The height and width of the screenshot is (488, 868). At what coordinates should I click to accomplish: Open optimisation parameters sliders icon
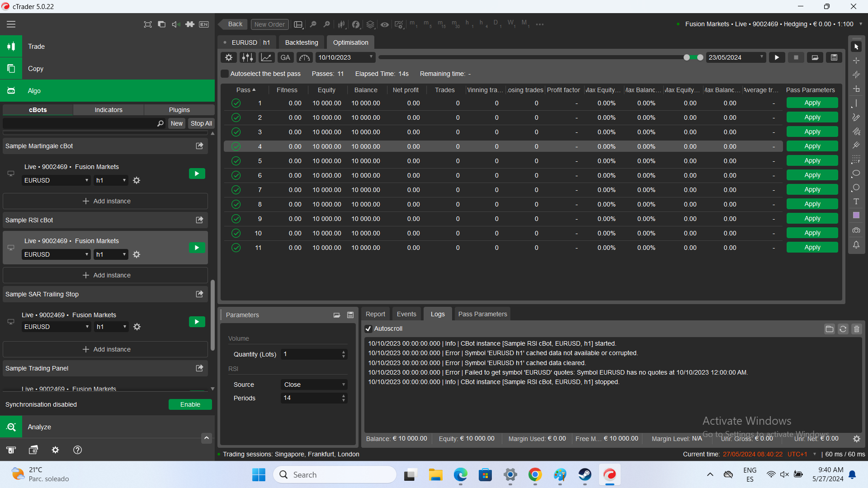pos(247,57)
